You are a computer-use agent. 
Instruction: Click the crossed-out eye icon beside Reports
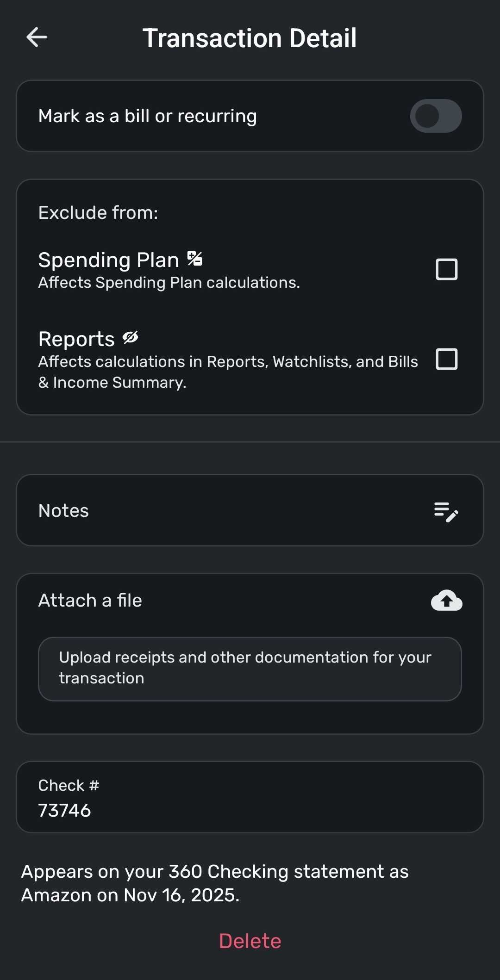click(131, 338)
